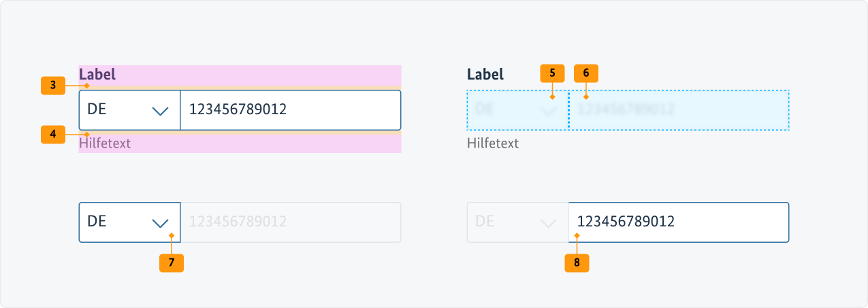
Task: Click the greyed-out disabled 123456789012 field
Action: (290, 222)
